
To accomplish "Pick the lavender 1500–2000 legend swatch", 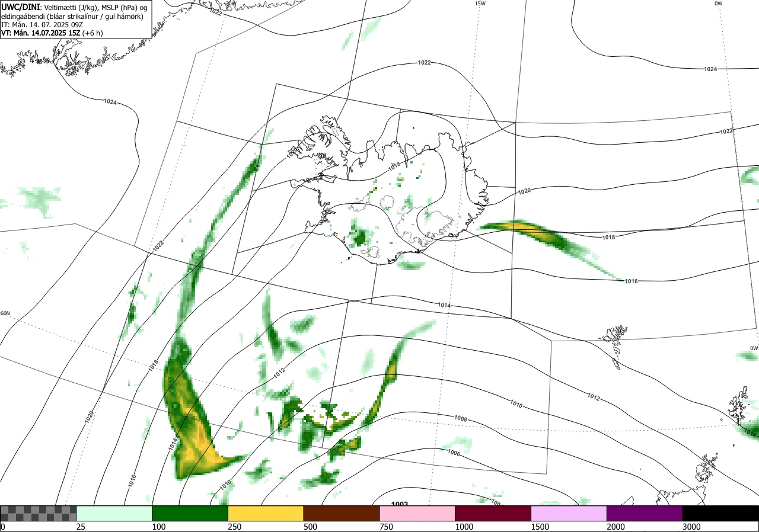I will tap(569, 513).
